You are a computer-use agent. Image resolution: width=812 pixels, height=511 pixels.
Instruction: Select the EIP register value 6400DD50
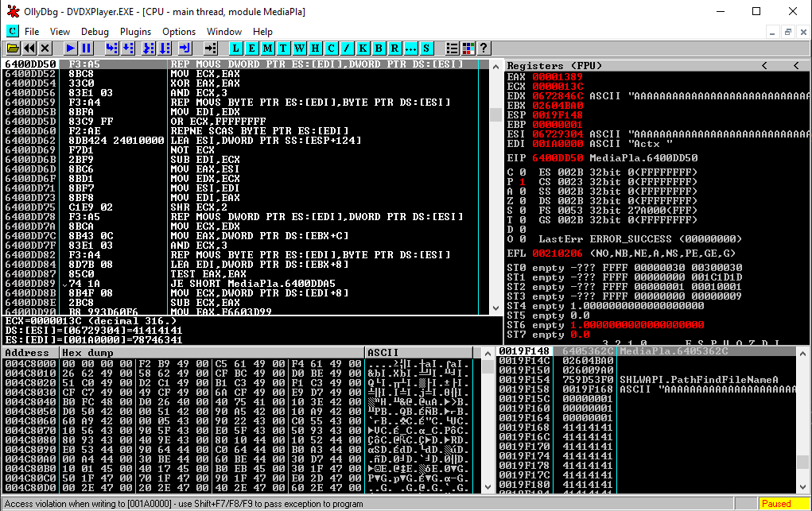(558, 158)
